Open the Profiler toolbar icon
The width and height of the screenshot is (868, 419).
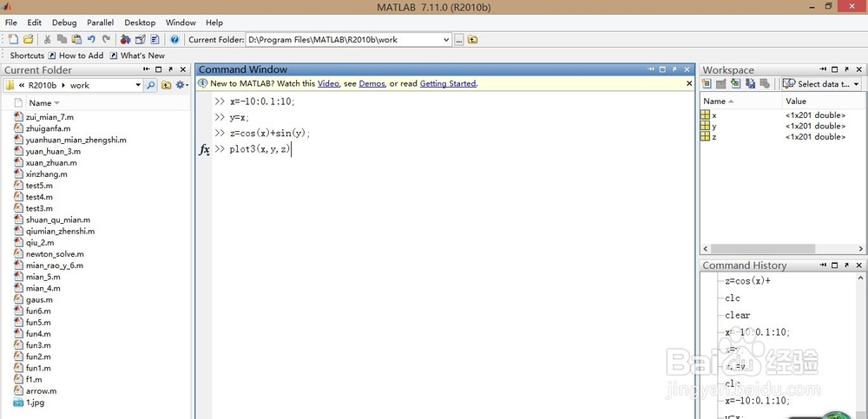[155, 39]
